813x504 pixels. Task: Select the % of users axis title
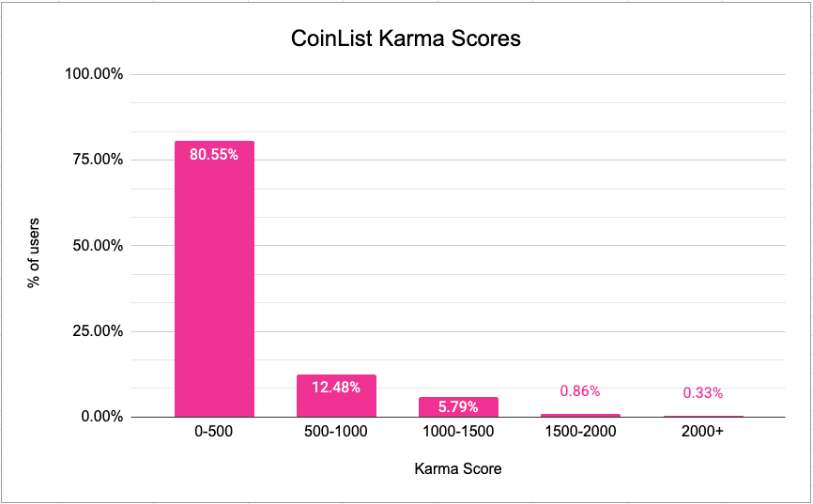coord(34,246)
